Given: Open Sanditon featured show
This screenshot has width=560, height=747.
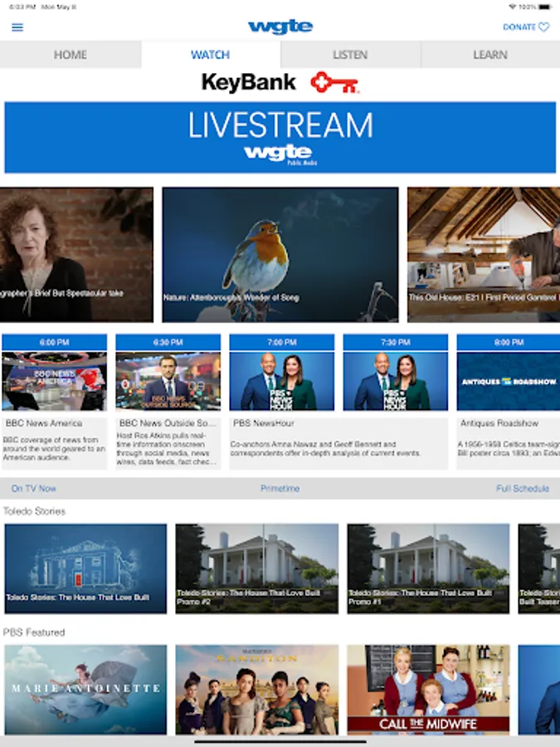Looking at the screenshot, I should [257, 690].
